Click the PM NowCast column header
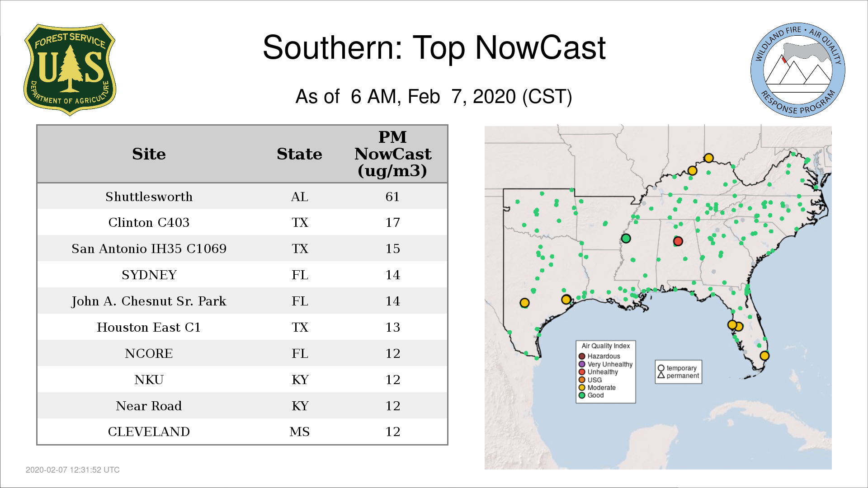 coord(392,154)
